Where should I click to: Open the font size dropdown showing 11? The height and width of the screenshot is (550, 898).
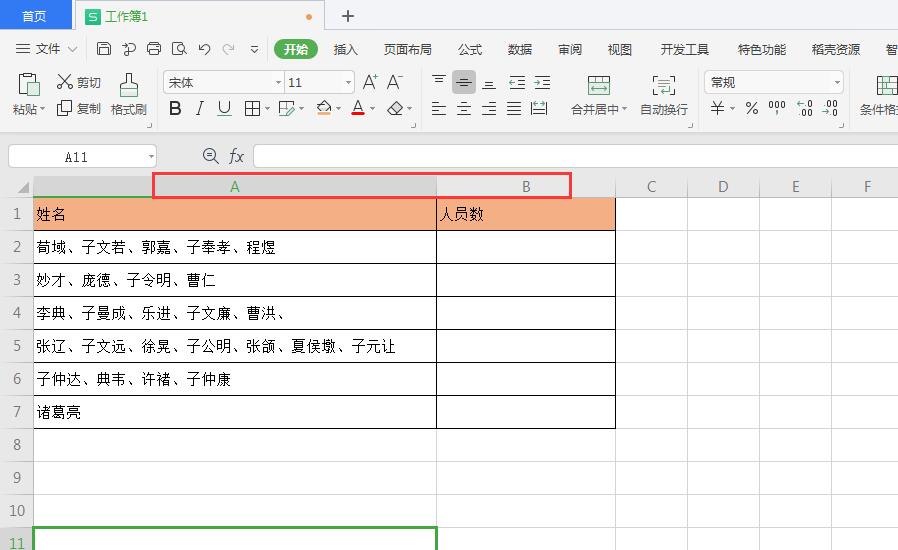click(348, 82)
